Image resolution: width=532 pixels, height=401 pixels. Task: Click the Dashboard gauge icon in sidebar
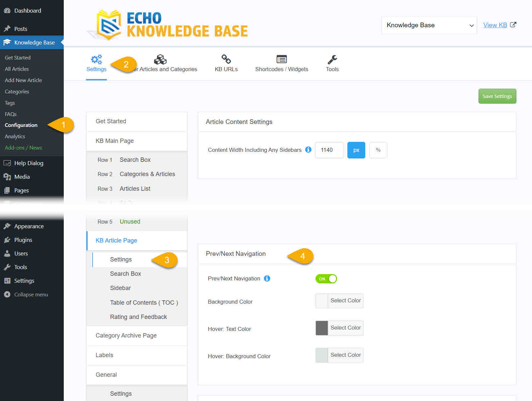(x=7, y=11)
